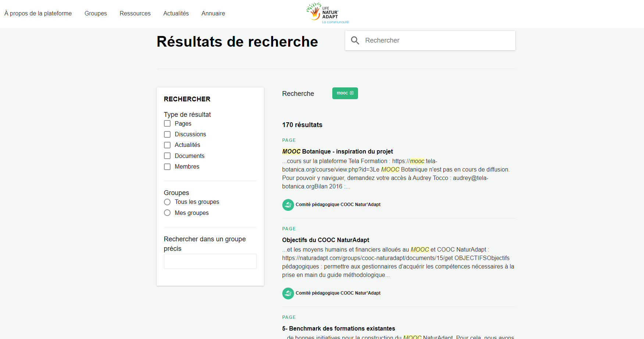Go to Groupes in navigation

[96, 14]
